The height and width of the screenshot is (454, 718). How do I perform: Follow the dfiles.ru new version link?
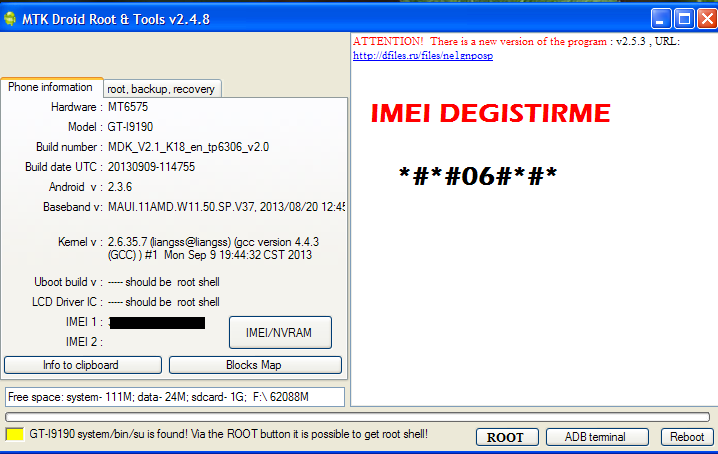[x=422, y=56]
